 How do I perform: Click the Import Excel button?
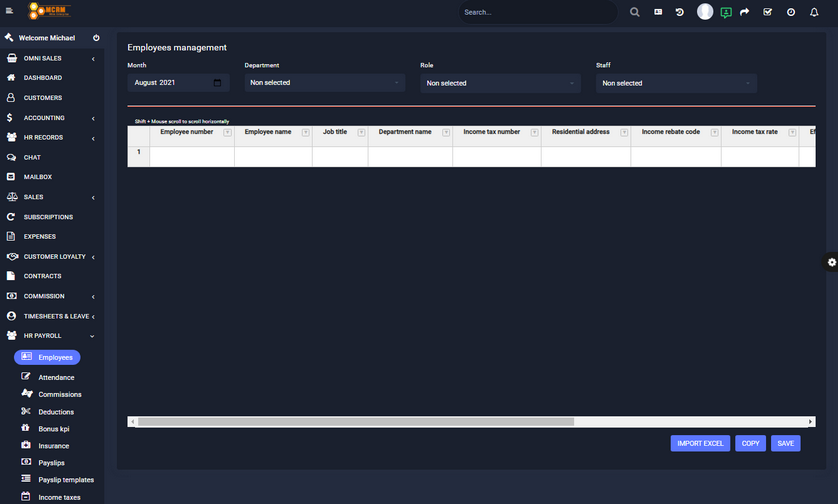coord(700,443)
